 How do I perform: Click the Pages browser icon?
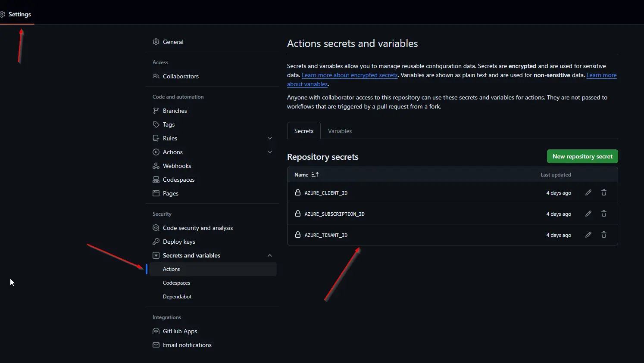[156, 193]
